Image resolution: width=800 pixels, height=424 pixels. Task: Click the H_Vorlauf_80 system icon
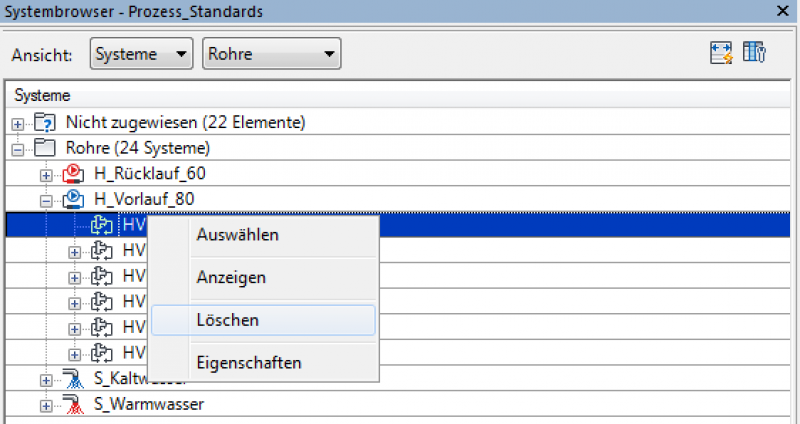[72, 199]
